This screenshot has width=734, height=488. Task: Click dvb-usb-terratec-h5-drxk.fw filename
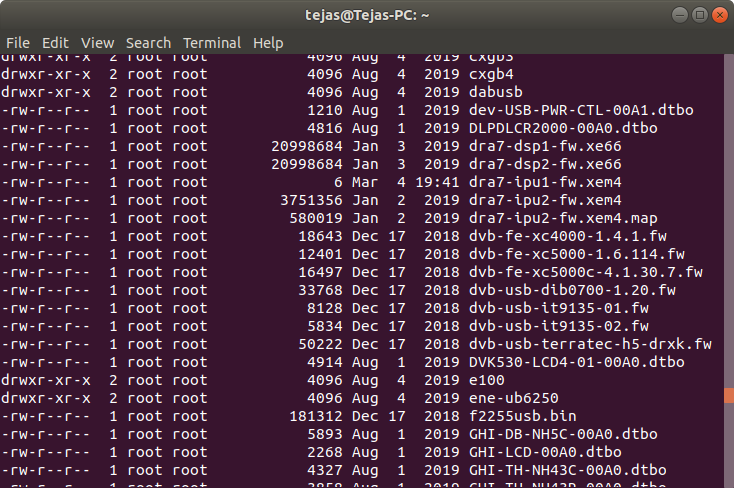pyautogui.click(x=590, y=344)
